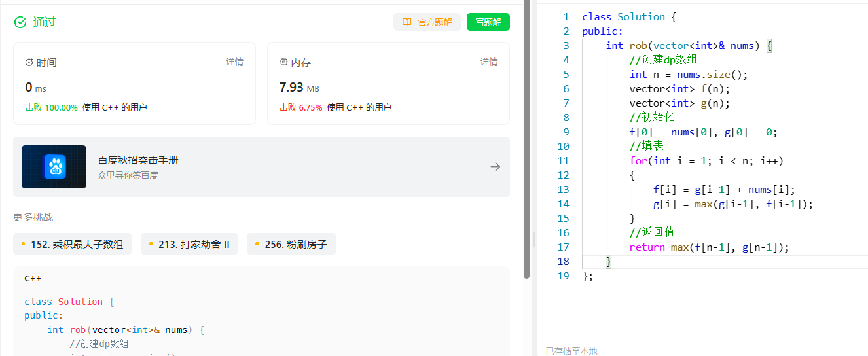Click the return max(f[n-1], g[n-1]) line
Screen dimensions: 868x356
710,247
